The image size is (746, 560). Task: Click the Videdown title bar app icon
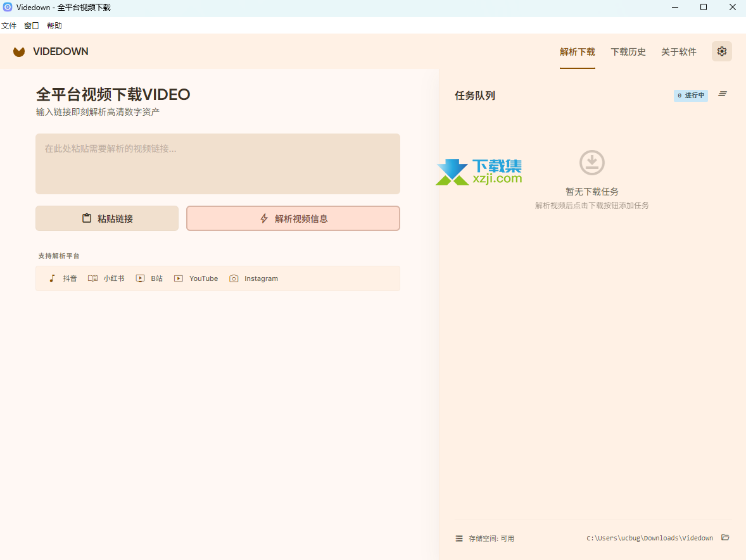pyautogui.click(x=8, y=7)
